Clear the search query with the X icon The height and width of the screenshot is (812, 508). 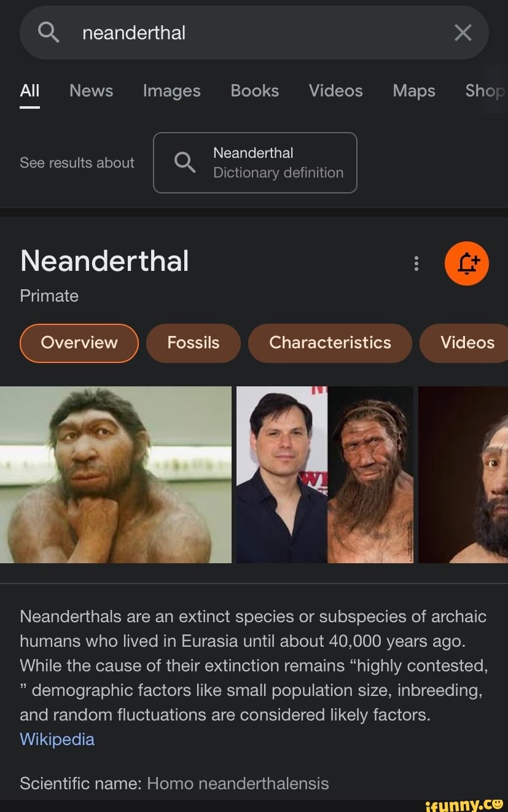click(x=463, y=33)
